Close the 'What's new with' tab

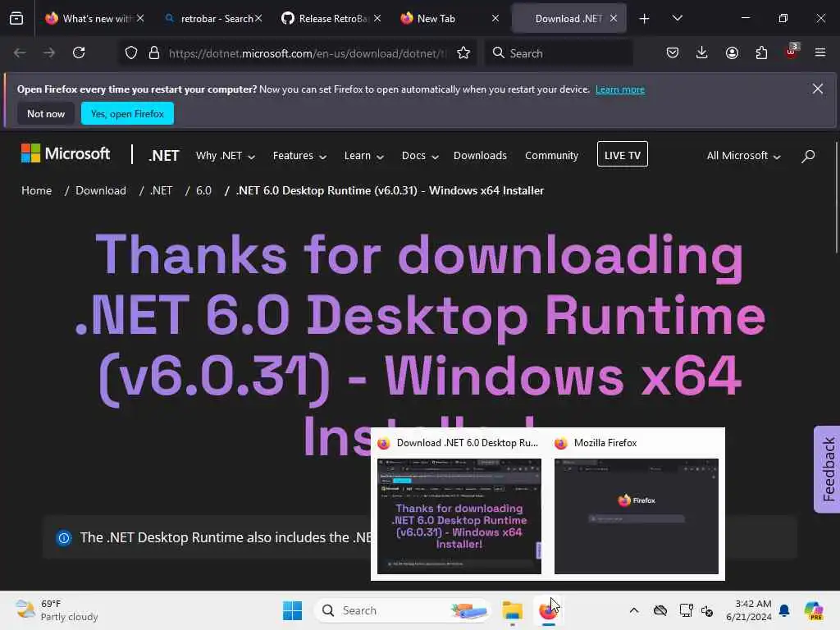click(140, 18)
